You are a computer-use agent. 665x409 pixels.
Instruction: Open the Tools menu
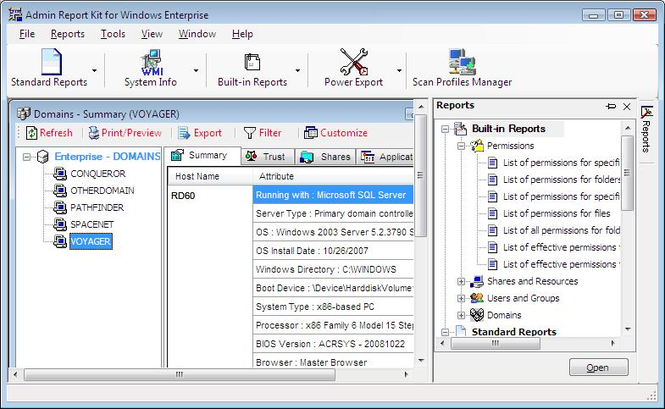pyautogui.click(x=113, y=34)
